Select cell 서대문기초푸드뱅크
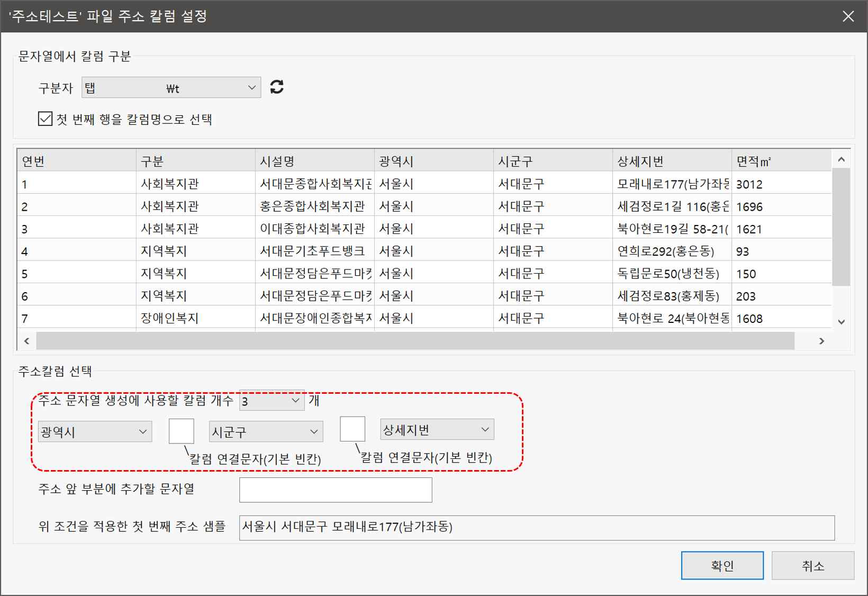 tap(315, 250)
